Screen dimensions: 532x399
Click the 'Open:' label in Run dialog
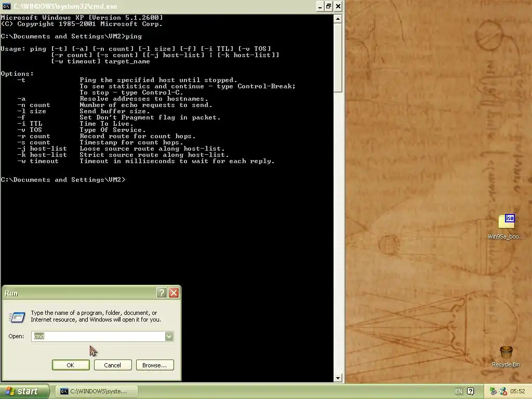16,336
